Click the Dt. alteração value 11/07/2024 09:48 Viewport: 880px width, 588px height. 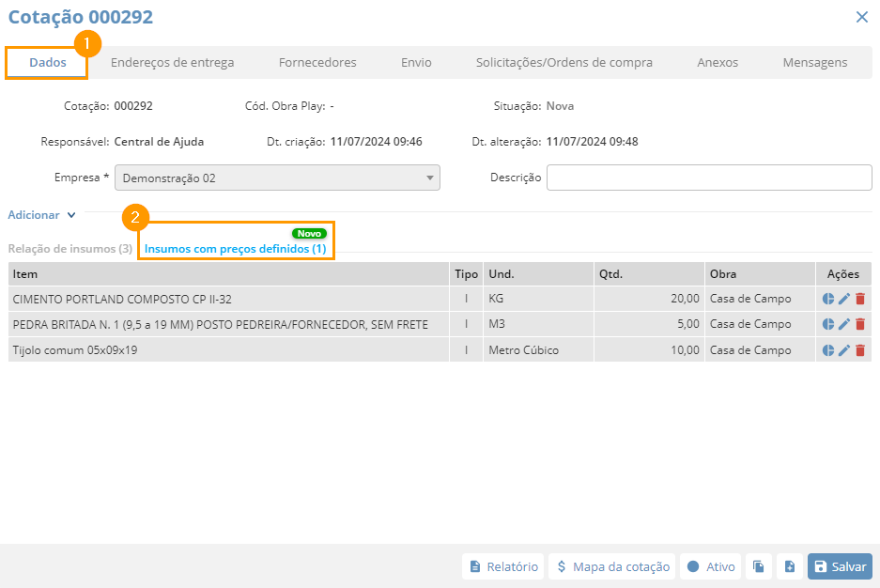(x=592, y=142)
